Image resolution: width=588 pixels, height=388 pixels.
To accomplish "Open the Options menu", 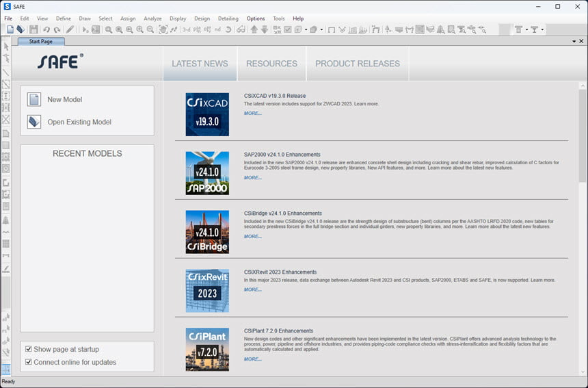I will 256,18.
